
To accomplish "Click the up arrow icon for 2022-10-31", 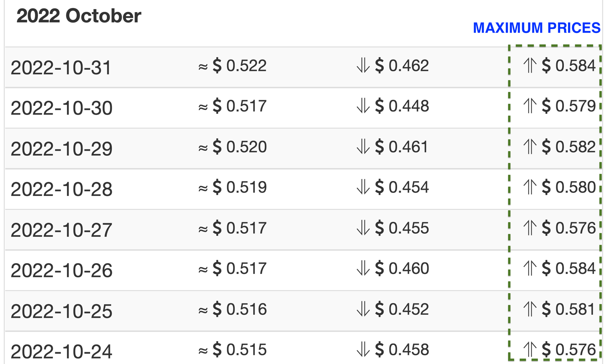I will click(x=530, y=65).
